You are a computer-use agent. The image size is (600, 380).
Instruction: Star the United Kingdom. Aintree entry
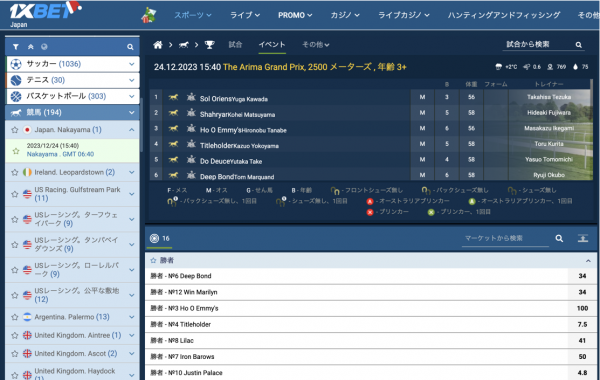(x=15, y=335)
